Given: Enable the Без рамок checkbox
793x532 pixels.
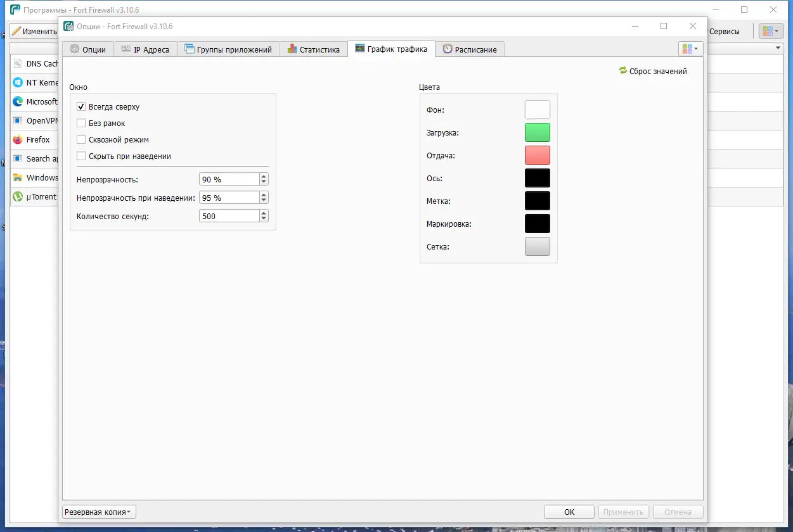Looking at the screenshot, I should pyautogui.click(x=81, y=123).
